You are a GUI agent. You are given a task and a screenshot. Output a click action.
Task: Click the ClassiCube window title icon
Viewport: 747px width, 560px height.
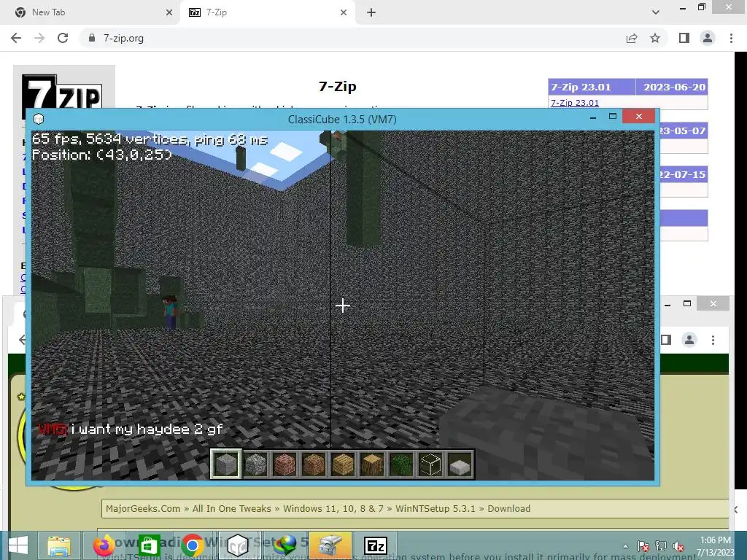[39, 119]
